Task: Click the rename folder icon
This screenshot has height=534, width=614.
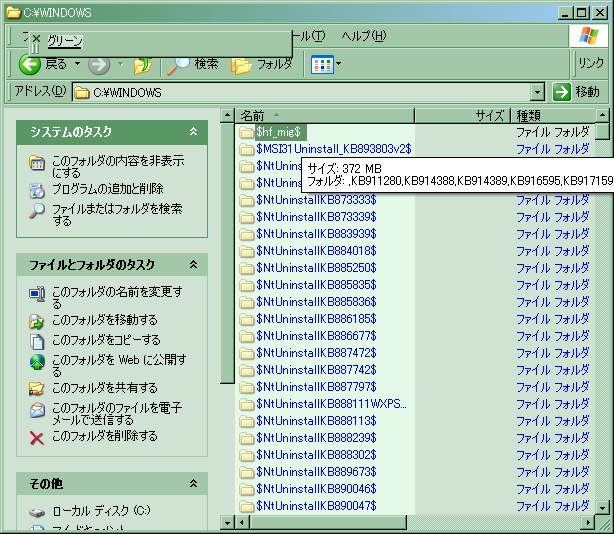Action: (x=37, y=294)
